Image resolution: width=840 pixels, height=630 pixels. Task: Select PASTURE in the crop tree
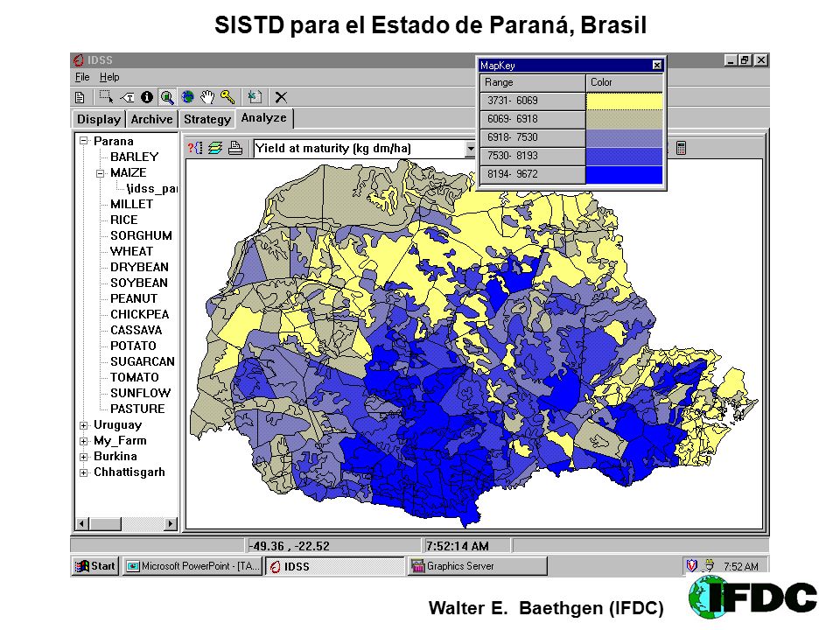tap(137, 409)
